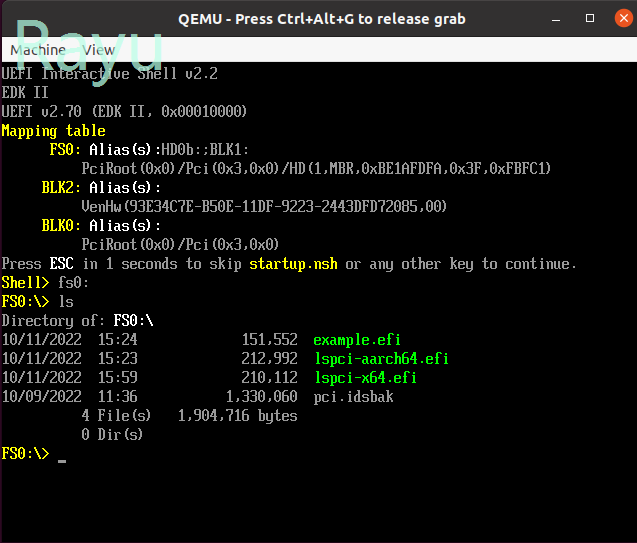Click the Shell> fs0: command line

coord(45,283)
